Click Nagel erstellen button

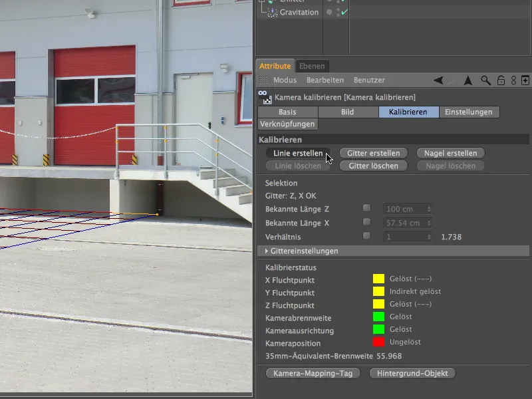tap(451, 153)
